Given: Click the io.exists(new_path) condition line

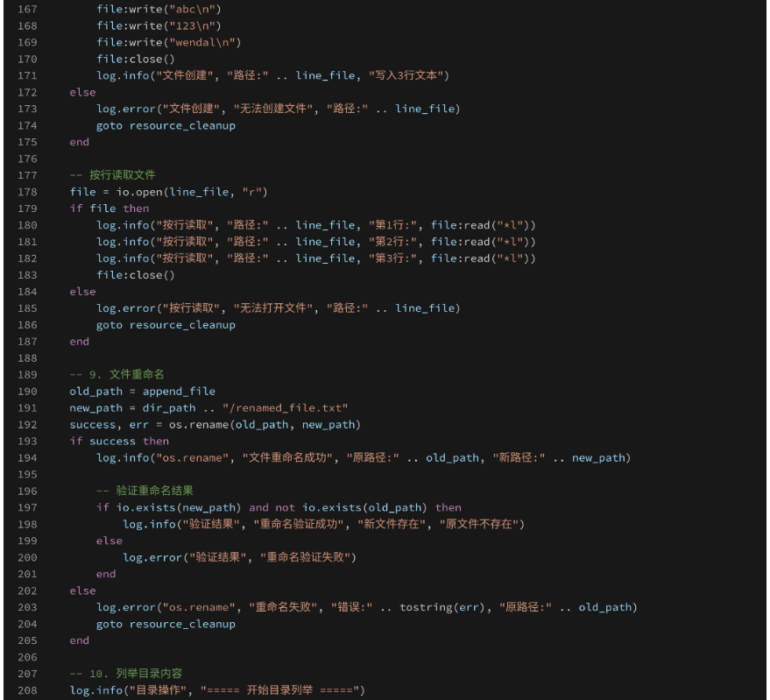Looking at the screenshot, I should [279, 508].
